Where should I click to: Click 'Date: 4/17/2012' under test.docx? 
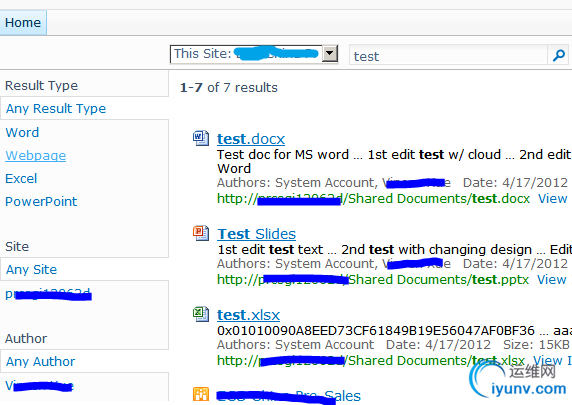(x=515, y=183)
